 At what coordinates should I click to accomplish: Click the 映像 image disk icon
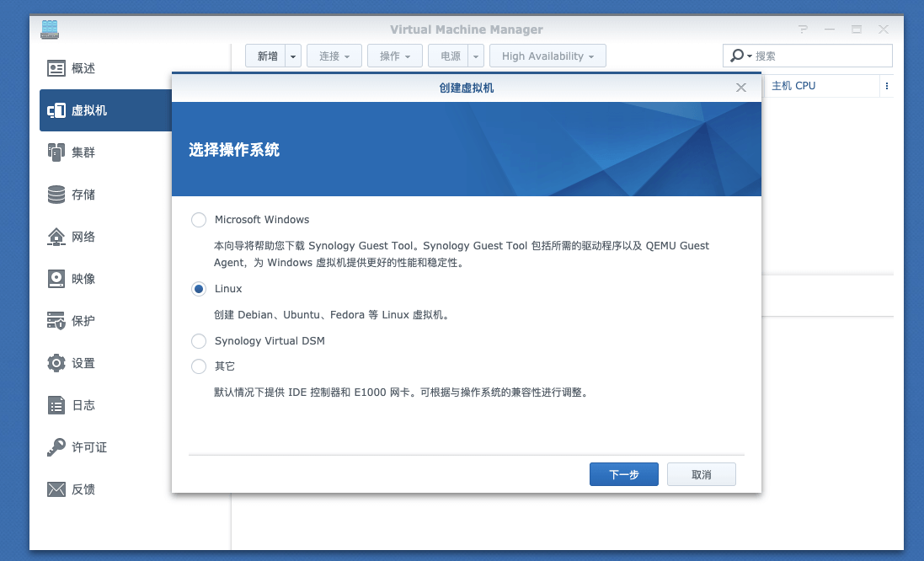click(56, 279)
